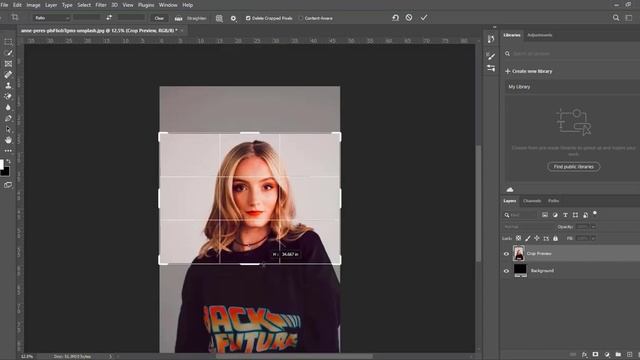Open the Edit Toolbar three-dots menu

point(8,151)
